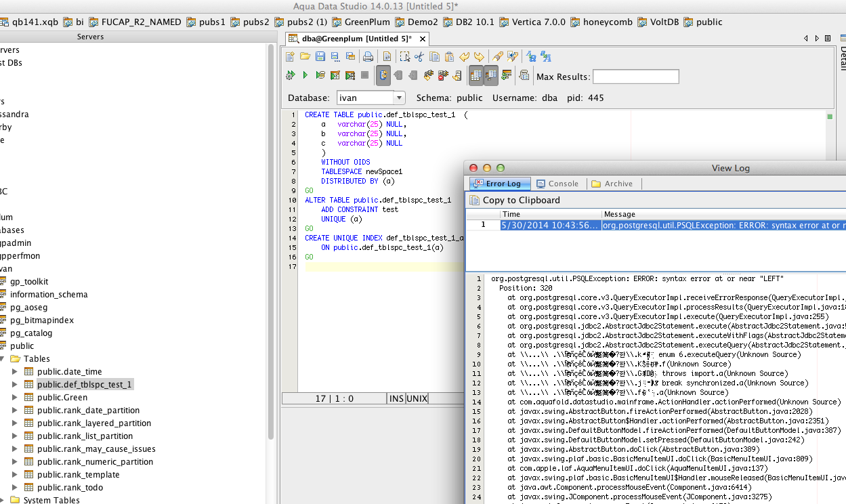Open the Database dropdown showing ivan
Screen dimensions: 846x504
(371, 98)
